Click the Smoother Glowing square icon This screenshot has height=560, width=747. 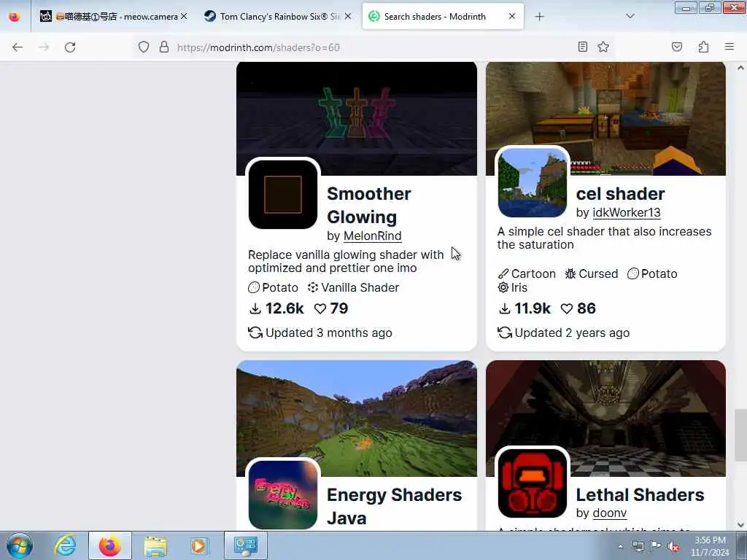283,194
